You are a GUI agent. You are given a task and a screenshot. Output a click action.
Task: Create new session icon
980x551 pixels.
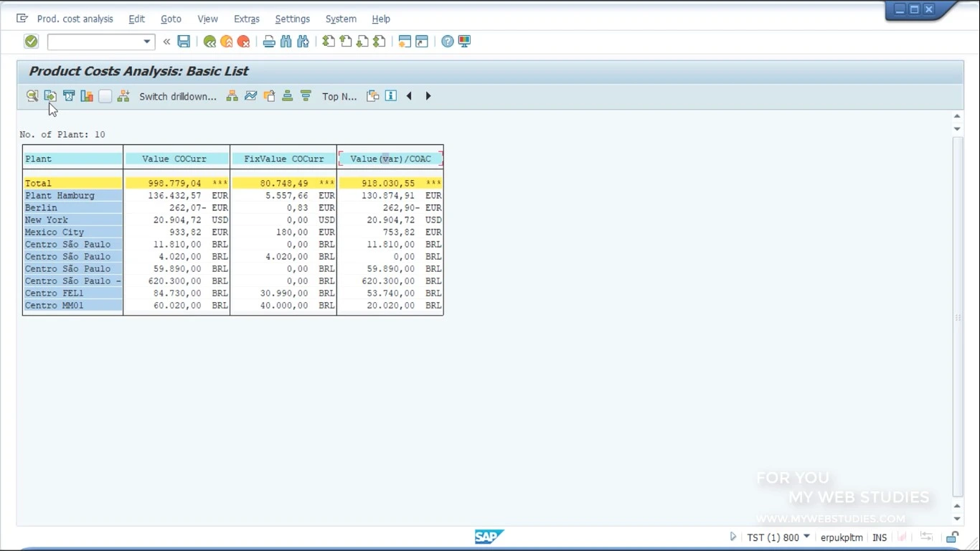405,42
